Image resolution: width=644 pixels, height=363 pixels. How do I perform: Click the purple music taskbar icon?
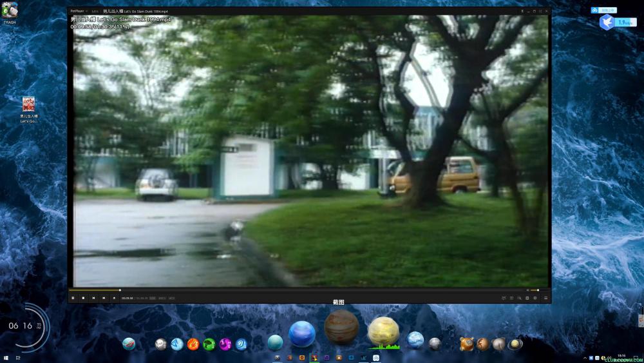[x=327, y=358]
